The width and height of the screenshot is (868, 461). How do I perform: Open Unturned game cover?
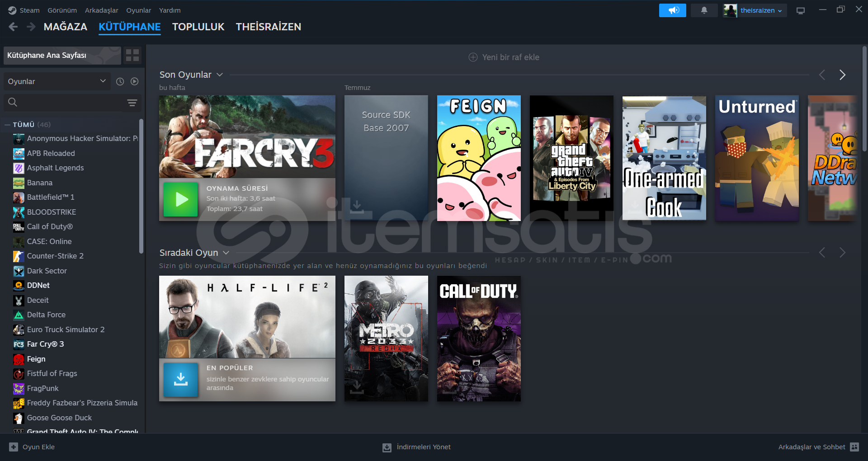(x=757, y=158)
